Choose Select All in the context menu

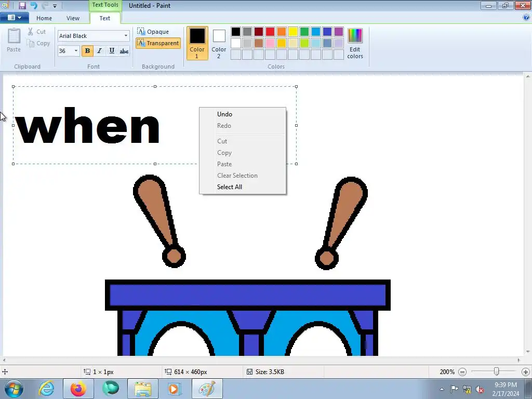243,187
